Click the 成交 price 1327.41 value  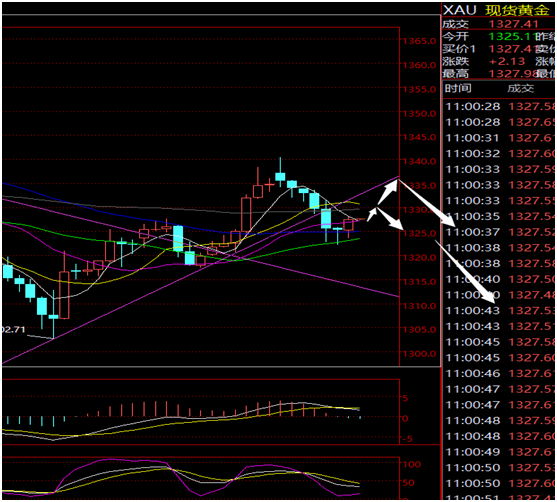click(x=514, y=24)
